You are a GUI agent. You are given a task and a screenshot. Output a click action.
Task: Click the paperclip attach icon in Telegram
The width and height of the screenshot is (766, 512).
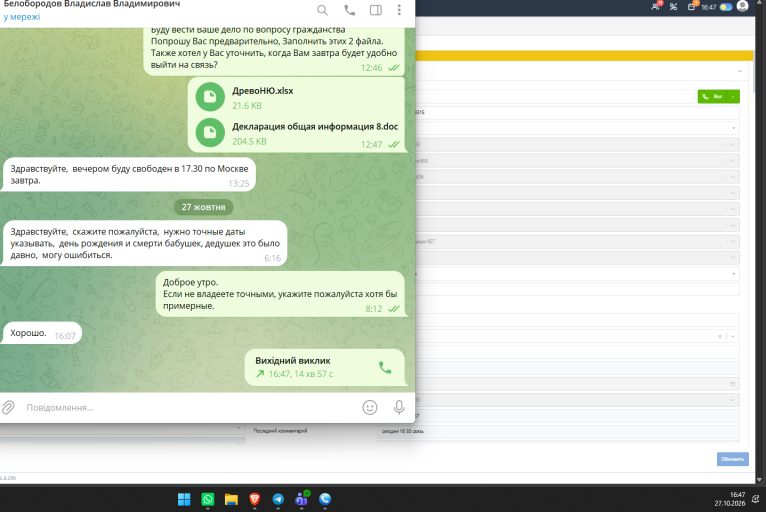click(8, 407)
